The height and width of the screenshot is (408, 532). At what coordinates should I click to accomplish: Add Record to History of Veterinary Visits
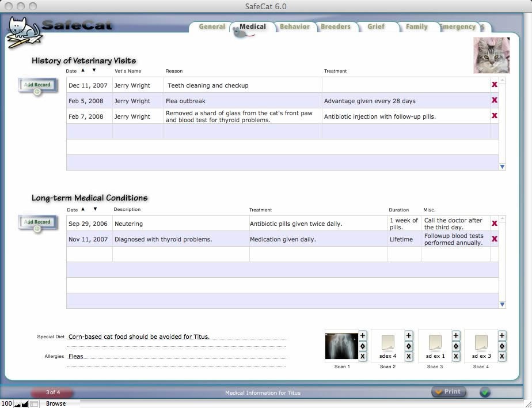[37, 85]
